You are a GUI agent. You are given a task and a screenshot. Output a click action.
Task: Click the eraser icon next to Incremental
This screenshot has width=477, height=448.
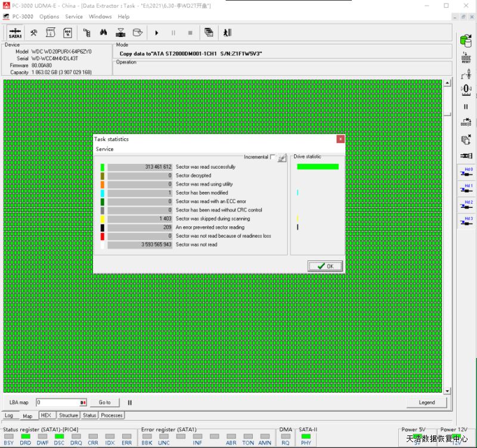pyautogui.click(x=282, y=158)
